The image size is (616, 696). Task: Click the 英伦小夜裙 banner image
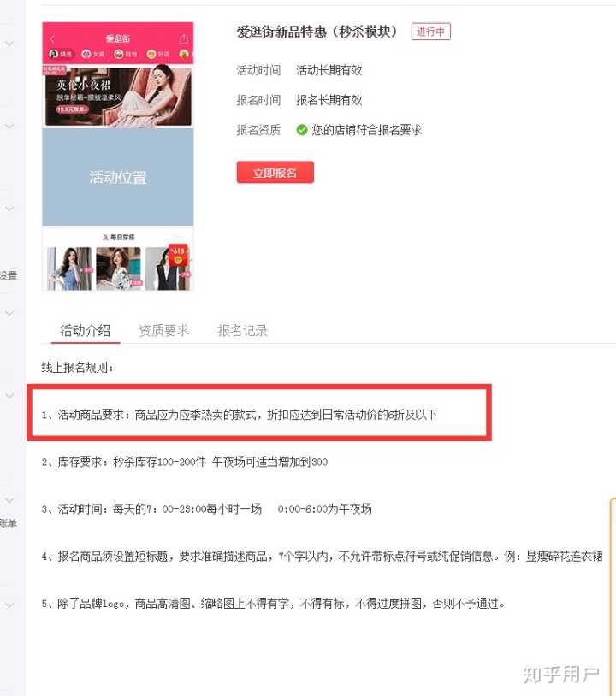tap(118, 96)
